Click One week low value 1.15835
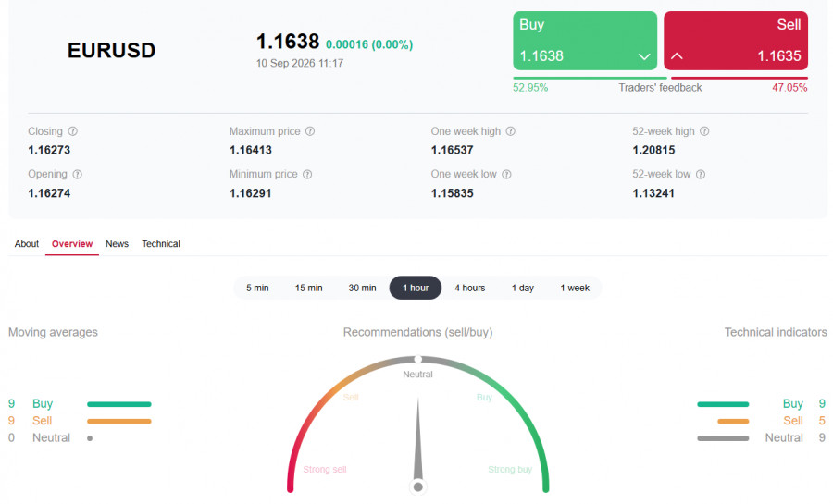This screenshot has height=504, width=833. pyautogui.click(x=452, y=193)
